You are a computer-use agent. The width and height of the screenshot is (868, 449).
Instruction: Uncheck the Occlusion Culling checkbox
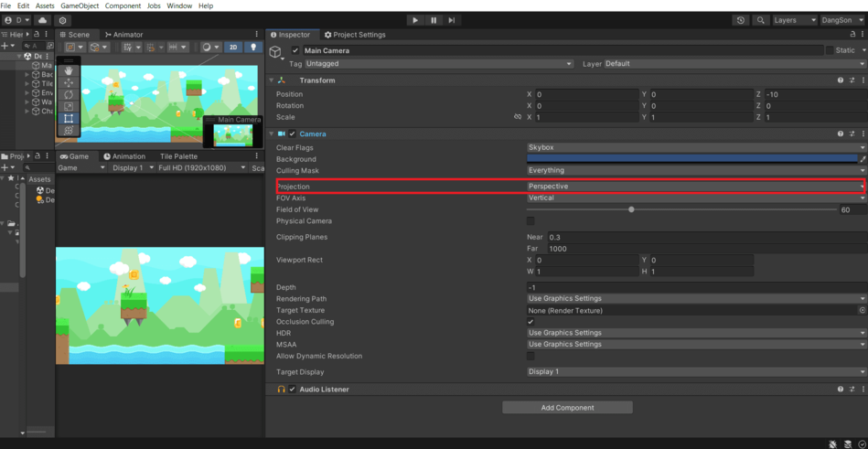tap(530, 322)
